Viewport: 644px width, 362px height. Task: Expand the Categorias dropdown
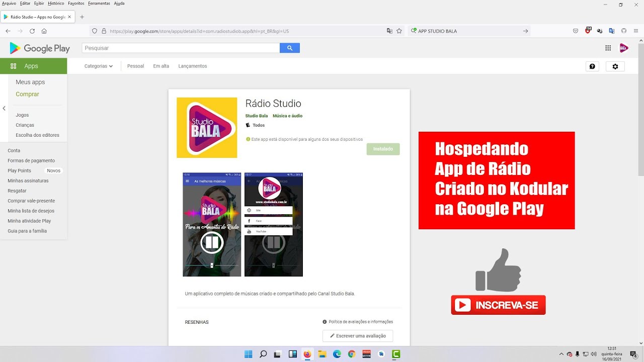[x=99, y=66]
